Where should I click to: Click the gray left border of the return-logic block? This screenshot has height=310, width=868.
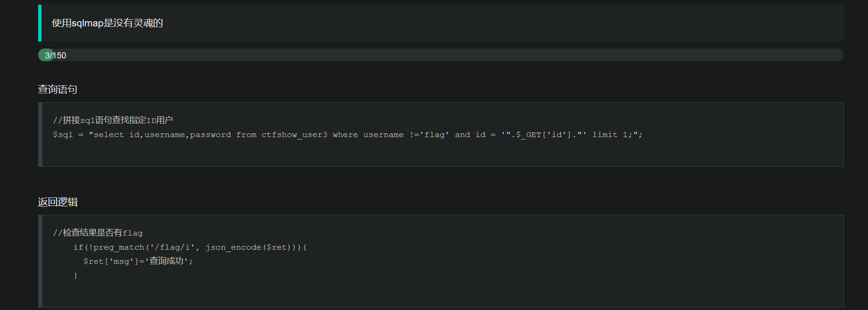pos(40,261)
